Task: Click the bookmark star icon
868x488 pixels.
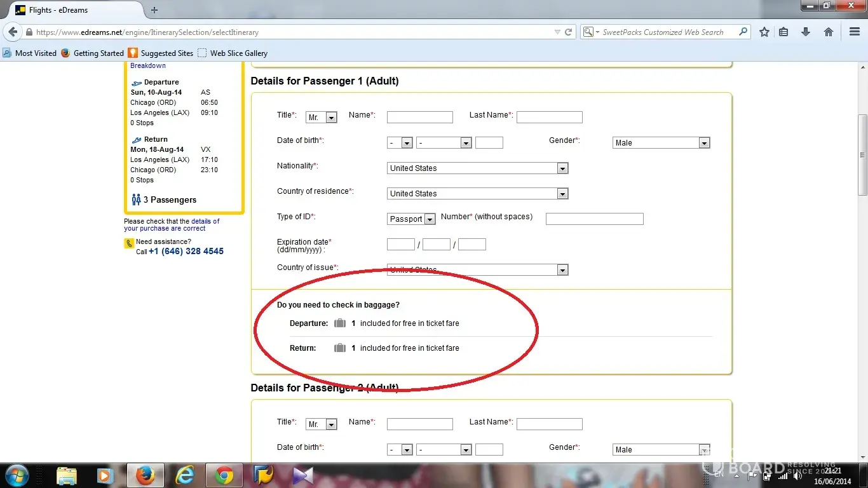Action: [764, 32]
